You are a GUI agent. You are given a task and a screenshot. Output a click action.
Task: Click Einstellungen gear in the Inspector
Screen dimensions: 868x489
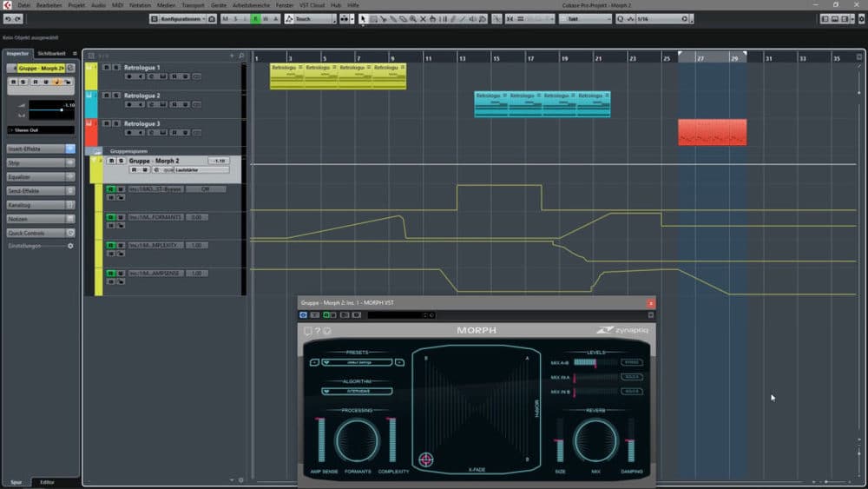point(70,246)
